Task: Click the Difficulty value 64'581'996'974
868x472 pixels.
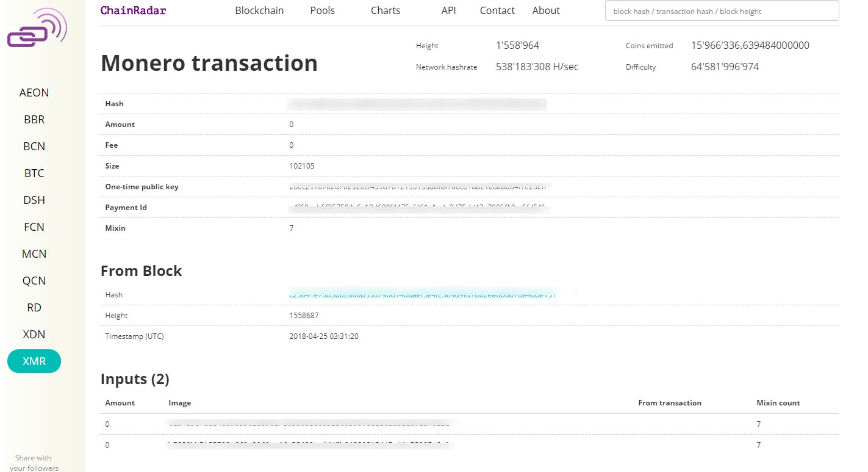Action: point(725,67)
